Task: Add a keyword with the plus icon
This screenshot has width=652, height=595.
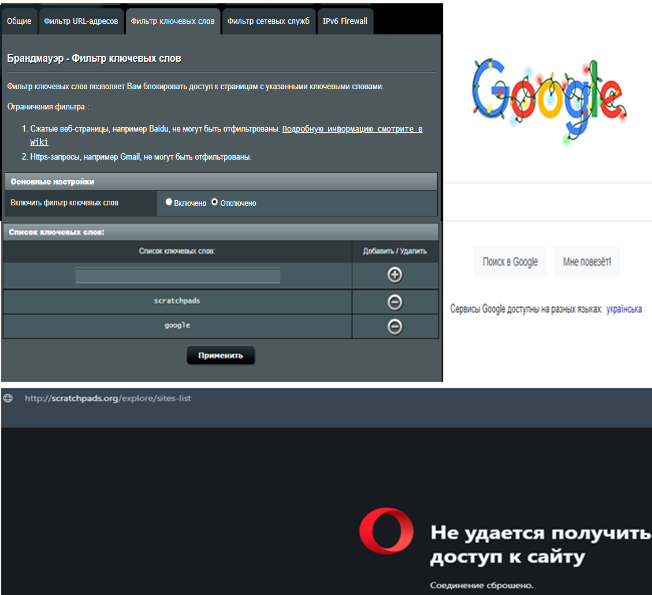Action: tap(394, 275)
